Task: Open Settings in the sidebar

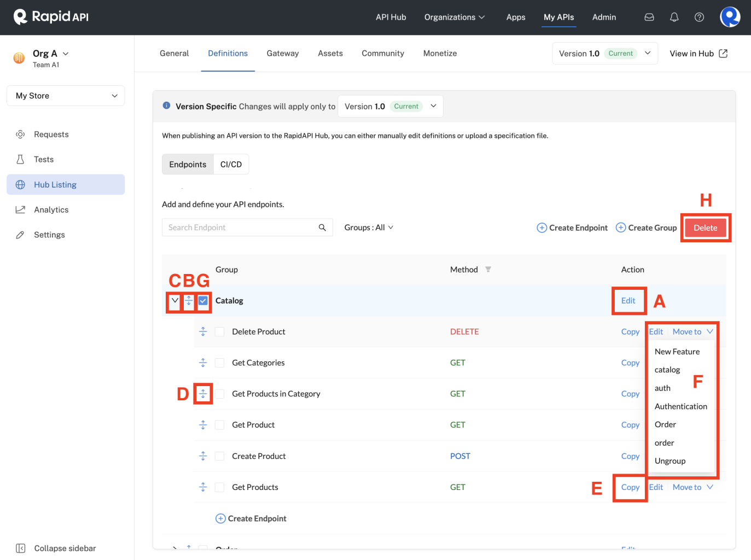Action: (66, 235)
